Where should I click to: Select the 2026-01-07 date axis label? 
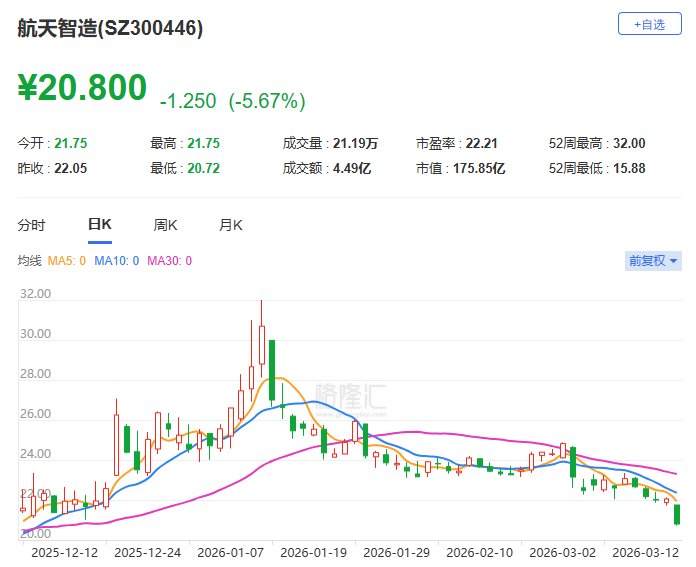[228, 552]
